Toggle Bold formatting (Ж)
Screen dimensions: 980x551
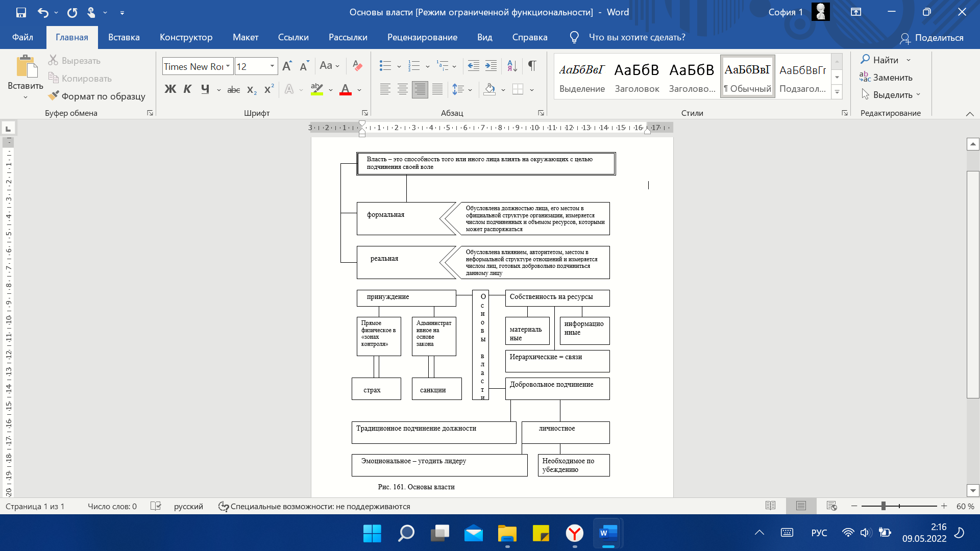pos(170,89)
